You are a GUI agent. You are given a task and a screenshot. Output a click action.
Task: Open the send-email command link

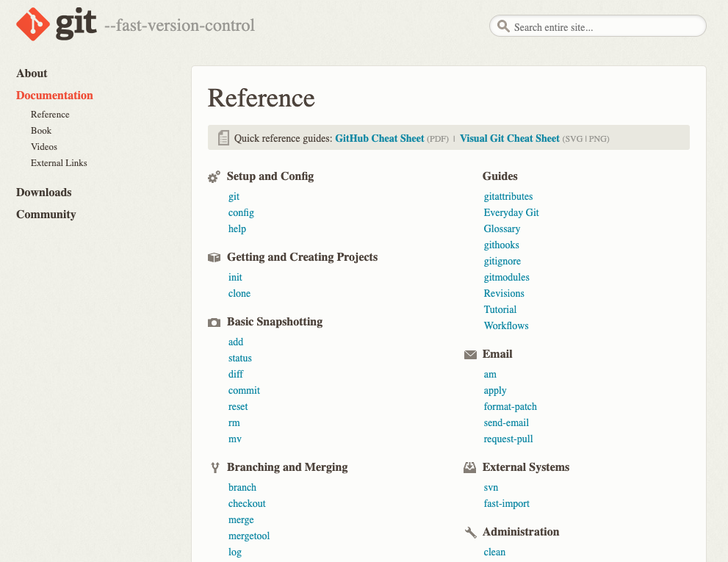coord(506,423)
